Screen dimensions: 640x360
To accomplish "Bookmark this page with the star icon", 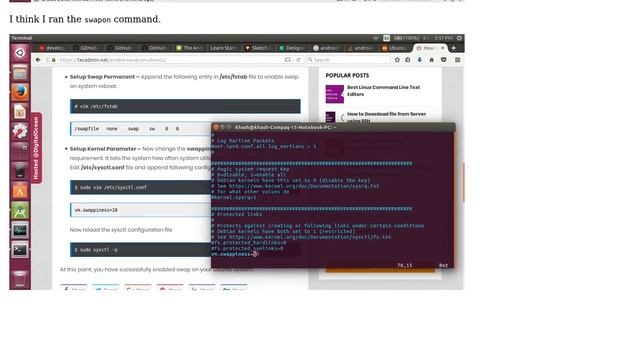I will (397, 60).
